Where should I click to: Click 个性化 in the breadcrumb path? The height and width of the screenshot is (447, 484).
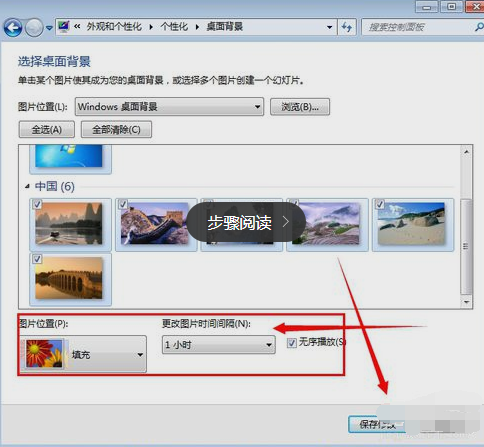[174, 27]
